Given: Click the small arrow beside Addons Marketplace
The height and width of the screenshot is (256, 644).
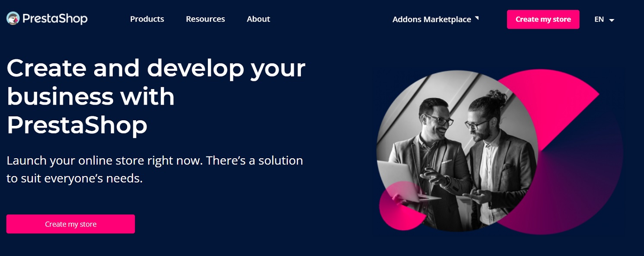Looking at the screenshot, I should (477, 18).
